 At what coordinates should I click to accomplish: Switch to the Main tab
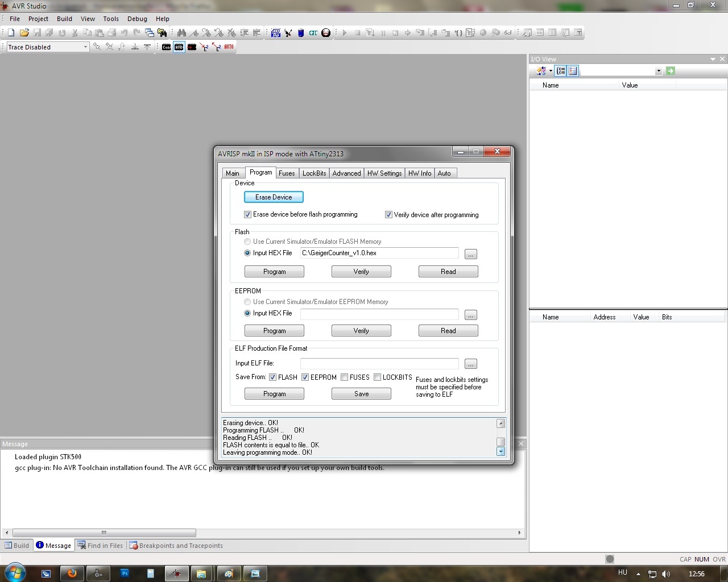tap(233, 173)
